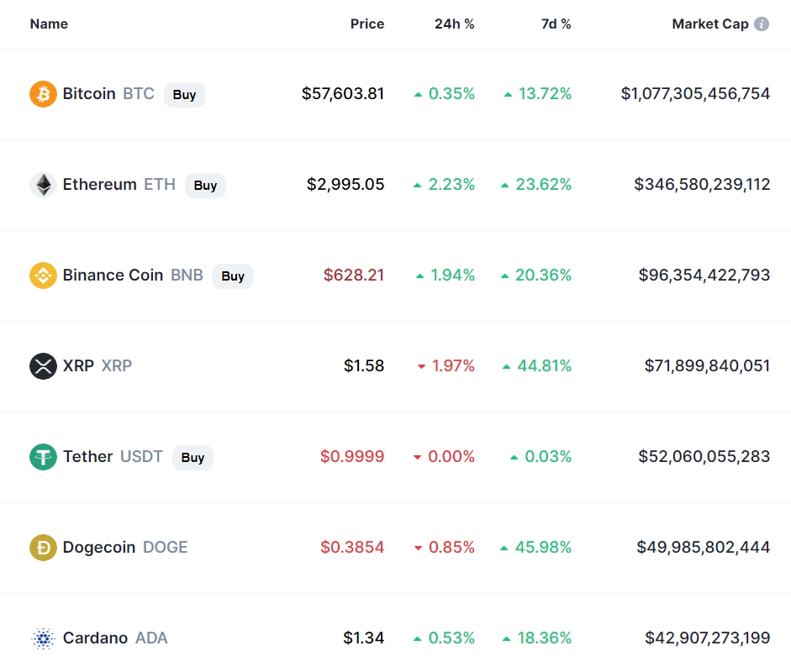Click the XRP logo icon
Viewport: 791px width, 672px height.
43,366
